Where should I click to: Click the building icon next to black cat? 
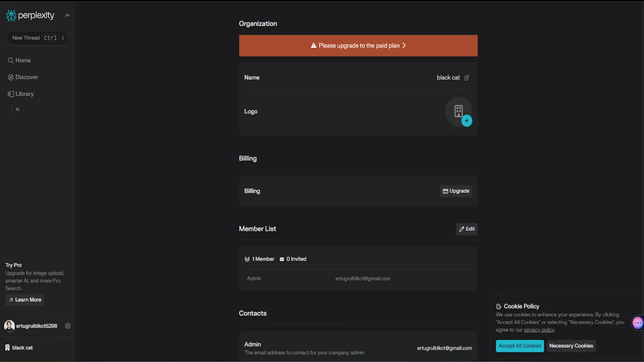tap(7, 348)
